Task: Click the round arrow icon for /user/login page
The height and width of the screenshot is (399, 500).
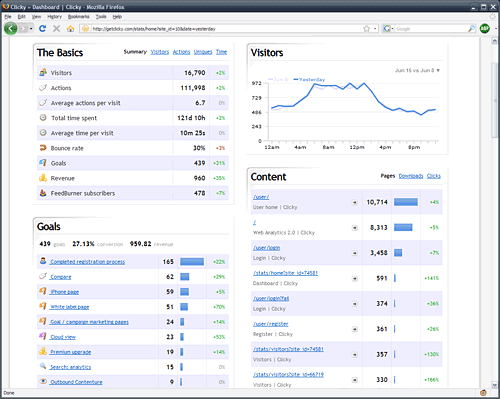Action: 355,253
